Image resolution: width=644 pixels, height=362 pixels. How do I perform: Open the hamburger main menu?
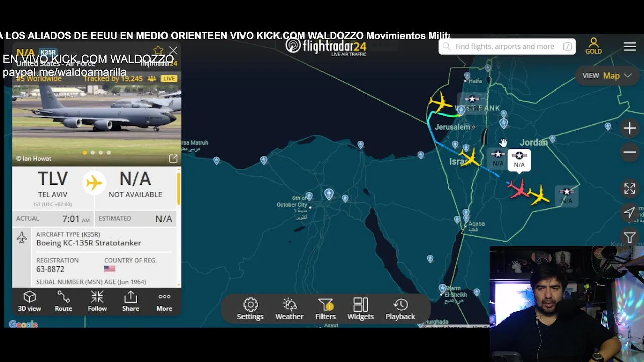coord(630,46)
